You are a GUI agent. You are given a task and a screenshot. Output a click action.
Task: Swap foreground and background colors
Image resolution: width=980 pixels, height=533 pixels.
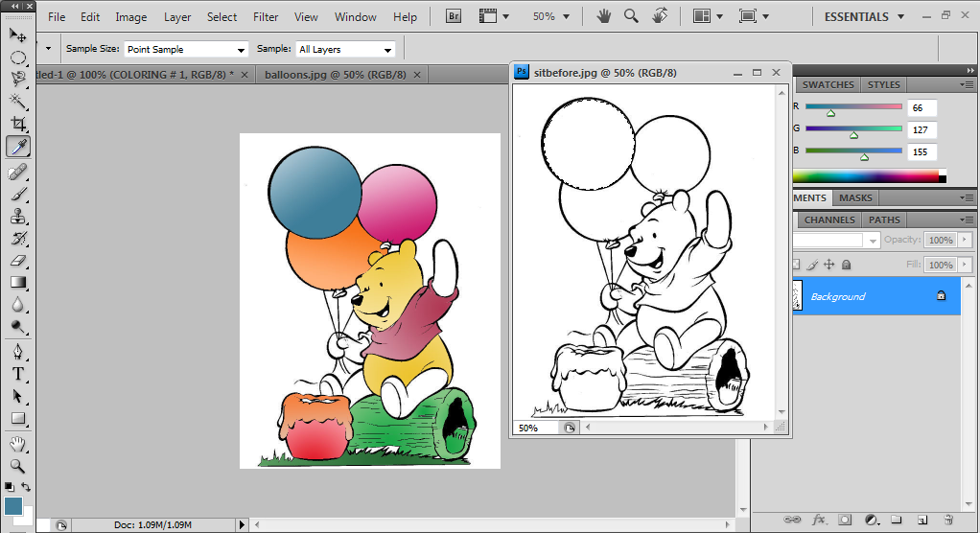pos(26,487)
